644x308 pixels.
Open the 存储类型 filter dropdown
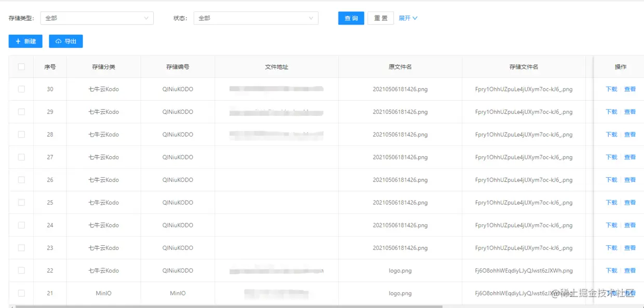click(96, 18)
